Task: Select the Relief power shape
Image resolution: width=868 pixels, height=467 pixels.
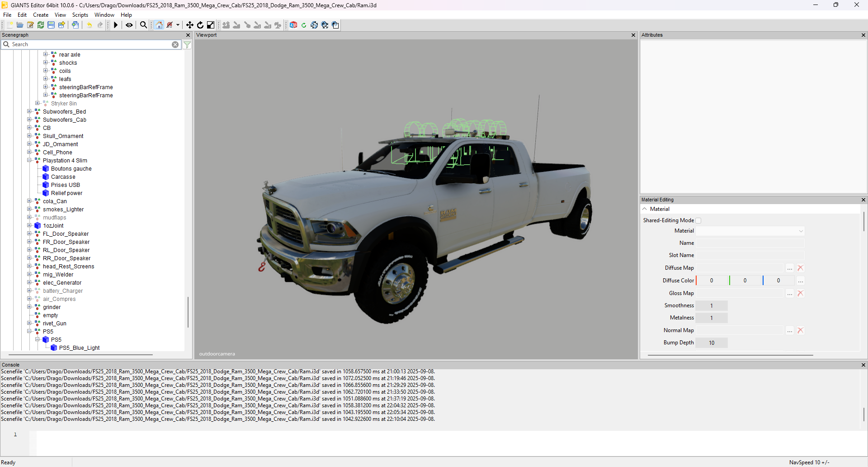Action: click(66, 193)
